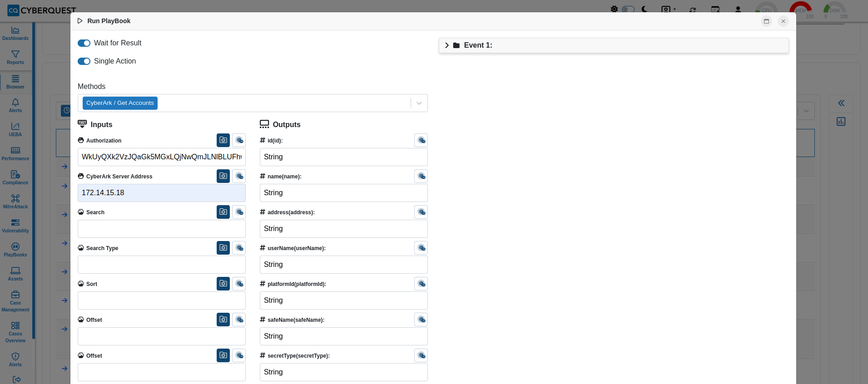The height and width of the screenshot is (384, 868).
Task: Click the CYBERQUEST logo
Action: pos(42,10)
